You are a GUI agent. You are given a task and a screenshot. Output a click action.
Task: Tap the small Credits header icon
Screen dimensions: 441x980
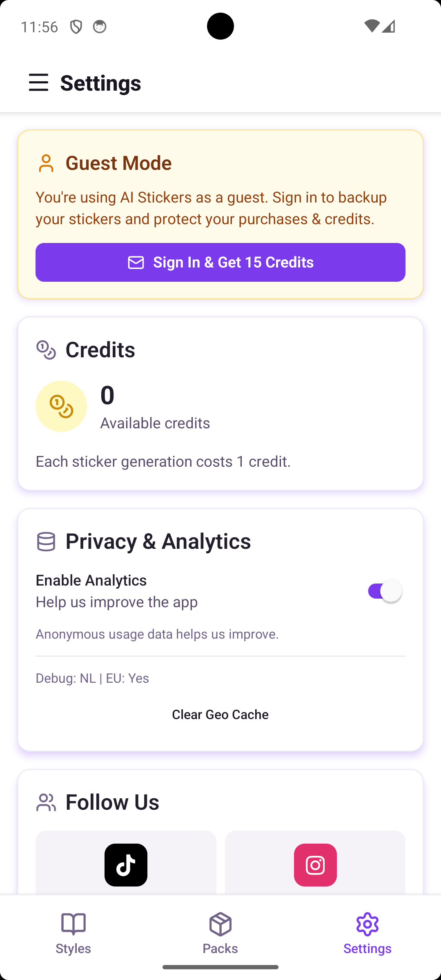coord(46,350)
